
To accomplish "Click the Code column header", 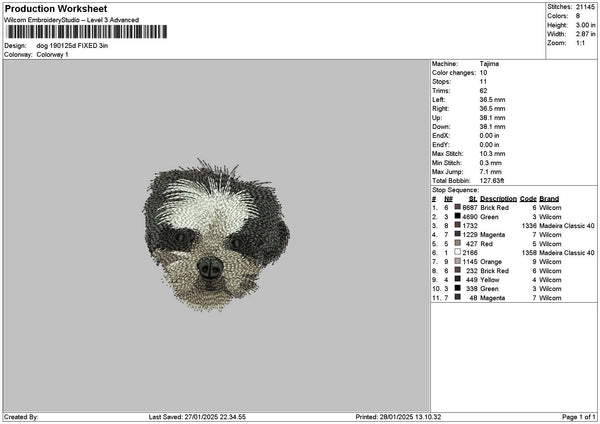I will [x=528, y=198].
